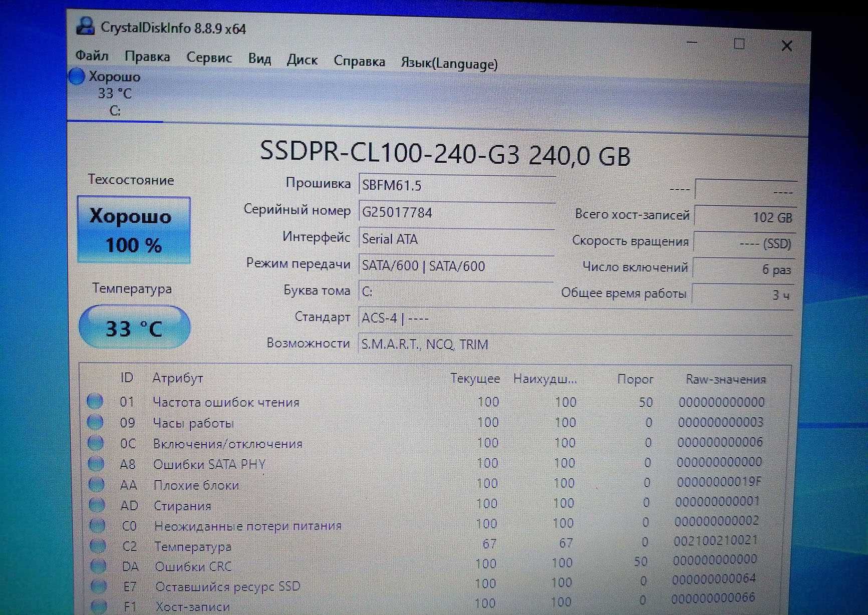Click the Атрибут column header
This screenshot has height=615, width=868.
[178, 378]
